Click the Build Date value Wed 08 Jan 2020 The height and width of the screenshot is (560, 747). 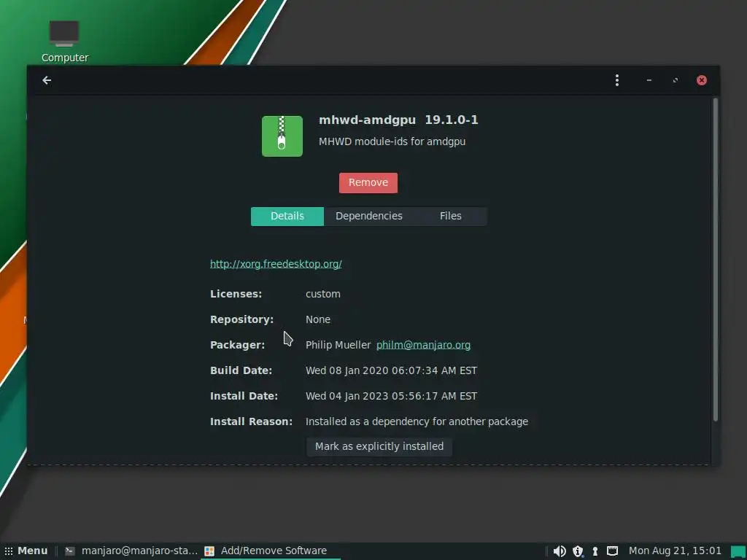pyautogui.click(x=391, y=370)
